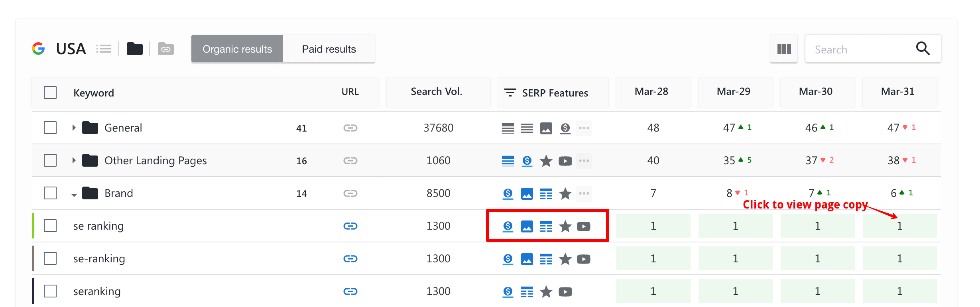
Task: Click the image icon in se ranking row
Action: pos(527,226)
